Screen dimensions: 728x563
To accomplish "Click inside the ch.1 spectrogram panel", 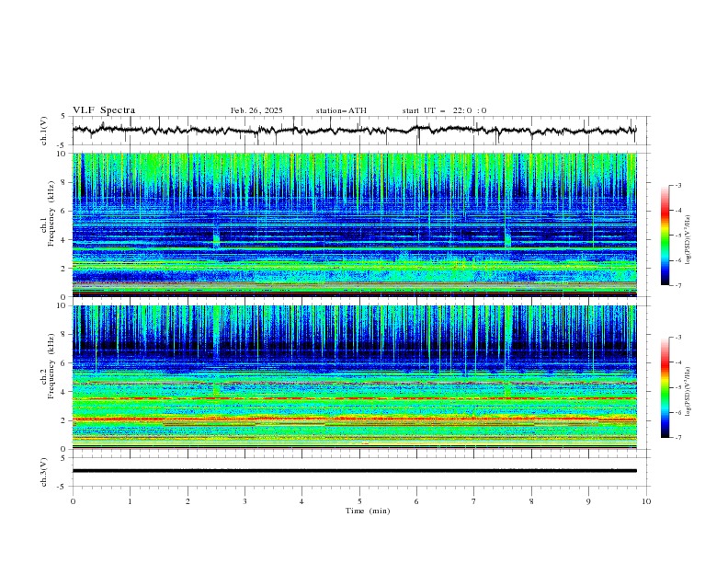I will pos(354,224).
